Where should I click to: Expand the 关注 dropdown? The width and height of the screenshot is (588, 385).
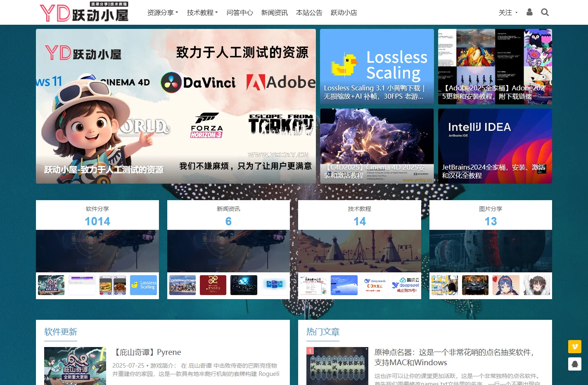pyautogui.click(x=508, y=12)
